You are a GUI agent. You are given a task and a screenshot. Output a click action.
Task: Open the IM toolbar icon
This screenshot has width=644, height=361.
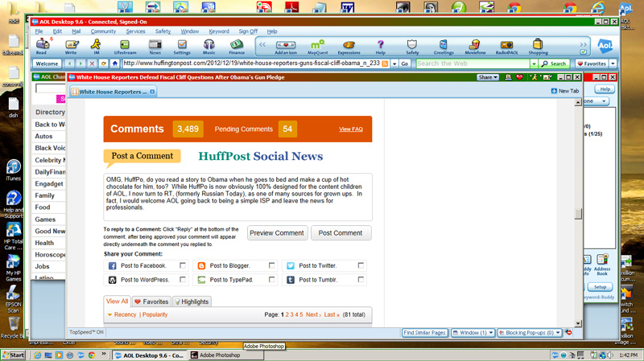pos(96,46)
